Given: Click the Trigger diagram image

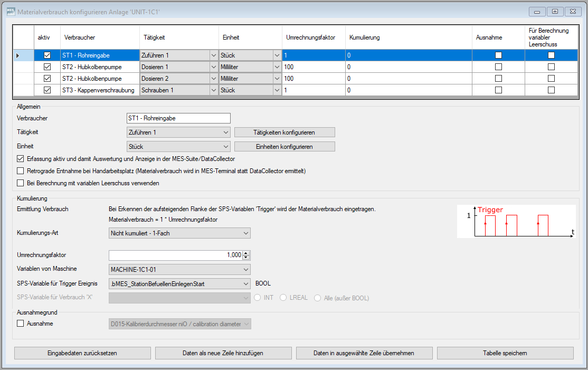Looking at the screenshot, I should [x=516, y=222].
